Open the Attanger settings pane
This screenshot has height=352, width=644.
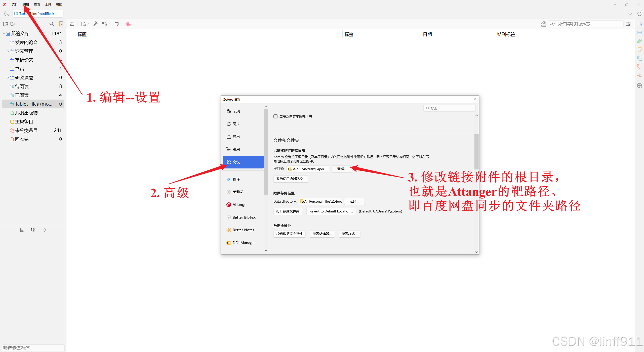pyautogui.click(x=240, y=205)
